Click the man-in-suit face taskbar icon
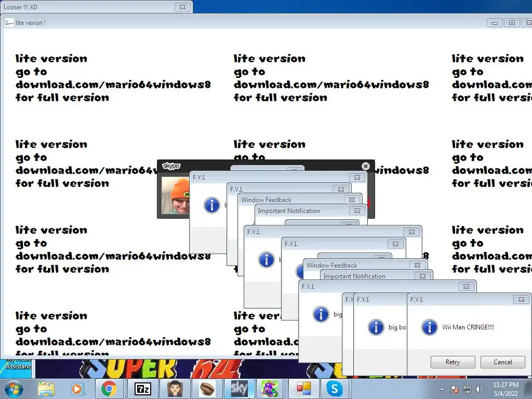 [175, 389]
